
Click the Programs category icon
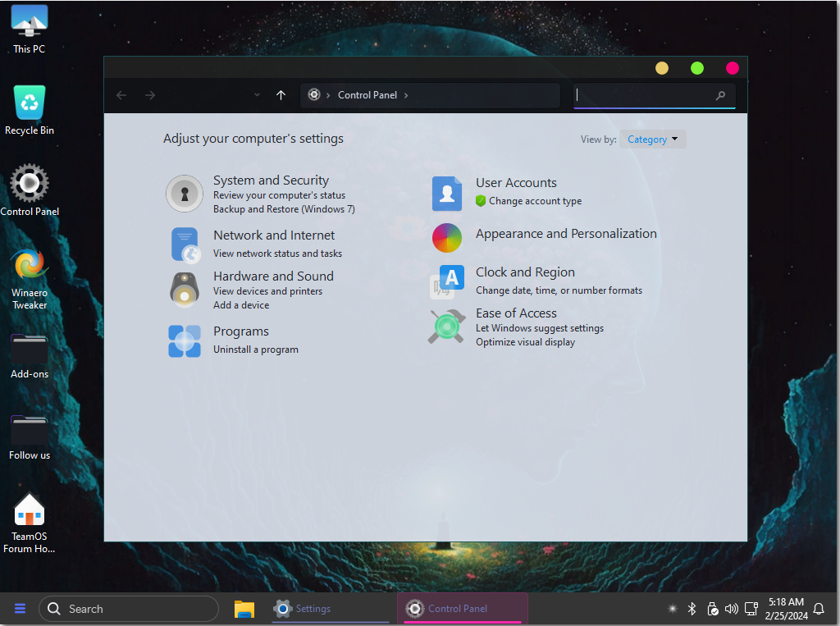(185, 340)
